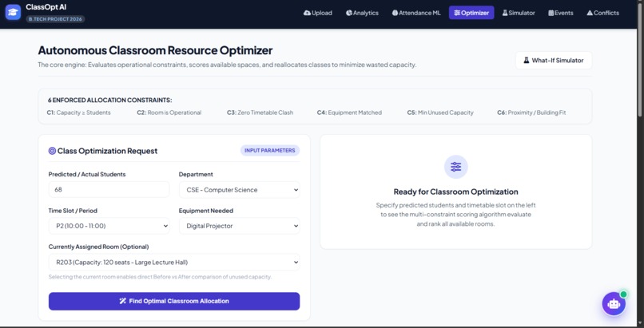
Task: Expand the Currently Assigned Room dropdown
Action: tap(174, 263)
